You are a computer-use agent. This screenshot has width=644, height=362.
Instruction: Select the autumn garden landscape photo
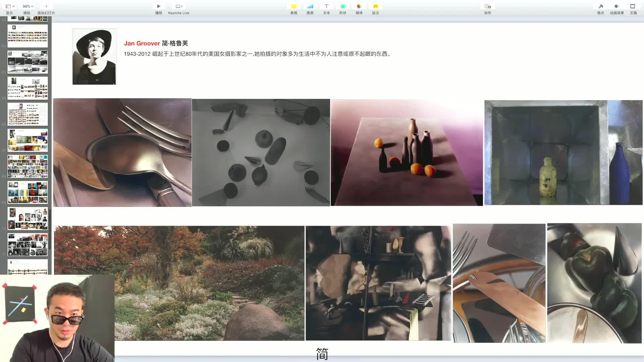pyautogui.click(x=179, y=283)
